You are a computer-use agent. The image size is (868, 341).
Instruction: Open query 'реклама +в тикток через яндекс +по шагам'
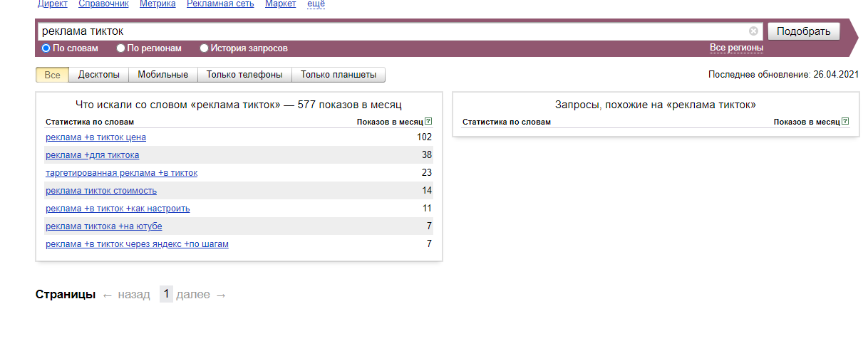(137, 244)
